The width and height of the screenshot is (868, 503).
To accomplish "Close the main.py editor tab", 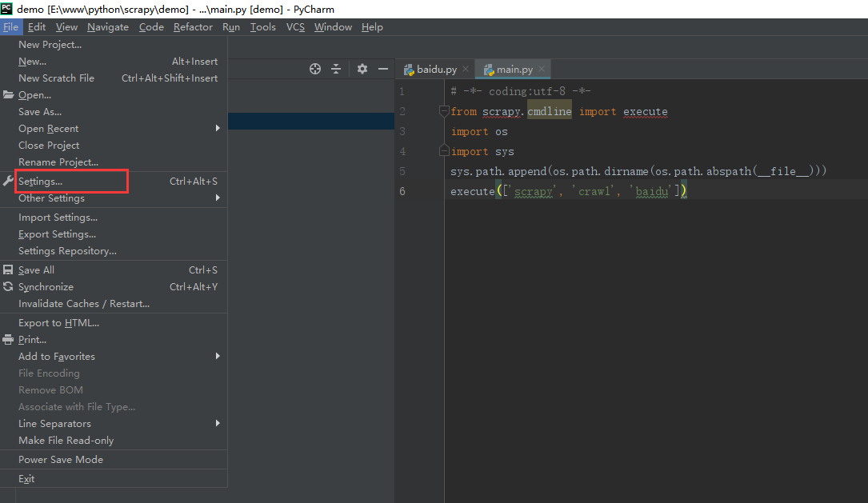I will pyautogui.click(x=542, y=70).
